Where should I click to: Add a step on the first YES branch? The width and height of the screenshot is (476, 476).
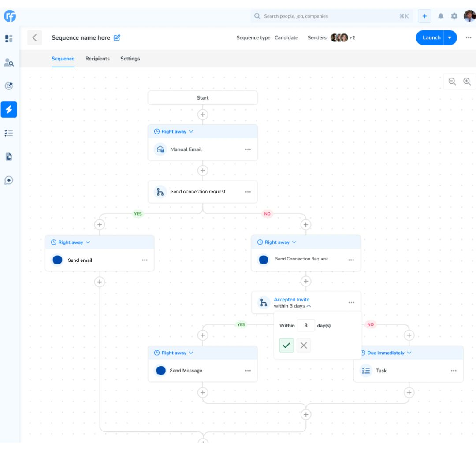pyautogui.click(x=100, y=225)
